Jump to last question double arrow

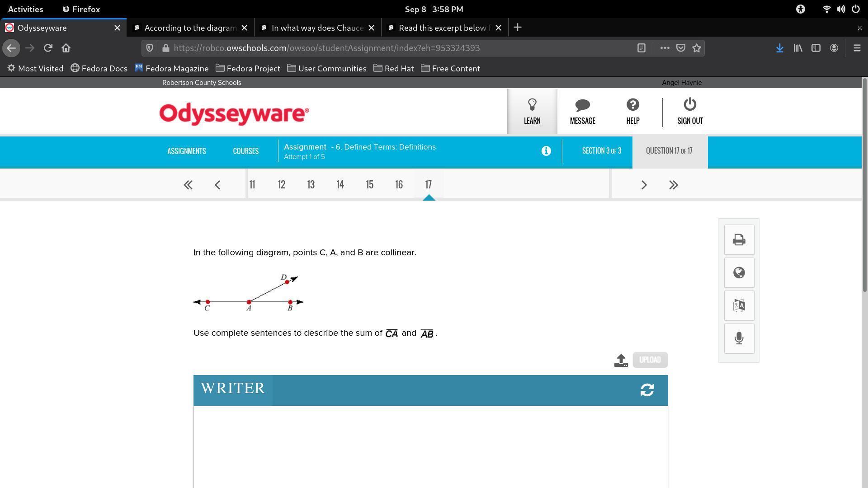pos(673,185)
